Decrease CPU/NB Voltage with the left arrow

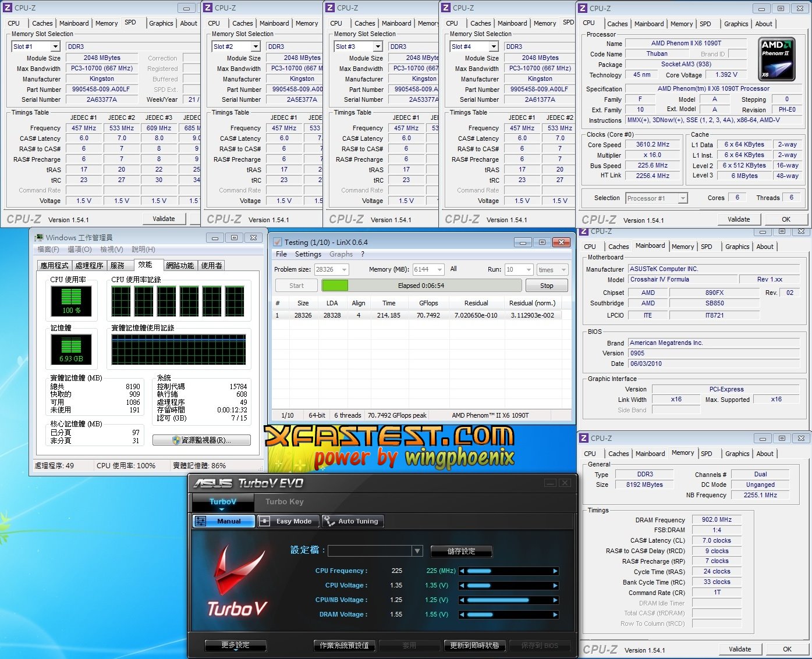(462, 600)
